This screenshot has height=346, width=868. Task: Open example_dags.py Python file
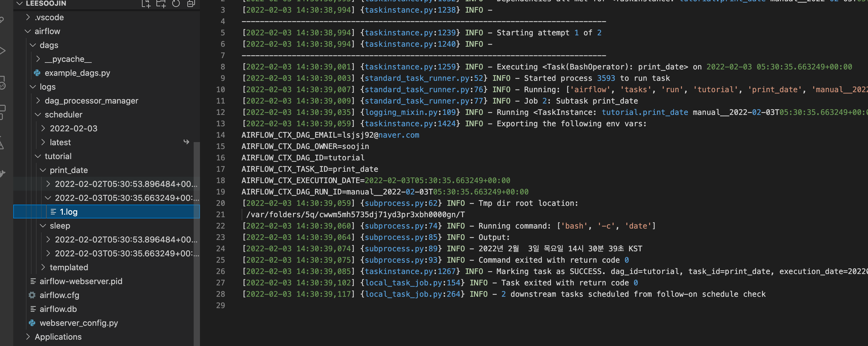click(x=77, y=73)
